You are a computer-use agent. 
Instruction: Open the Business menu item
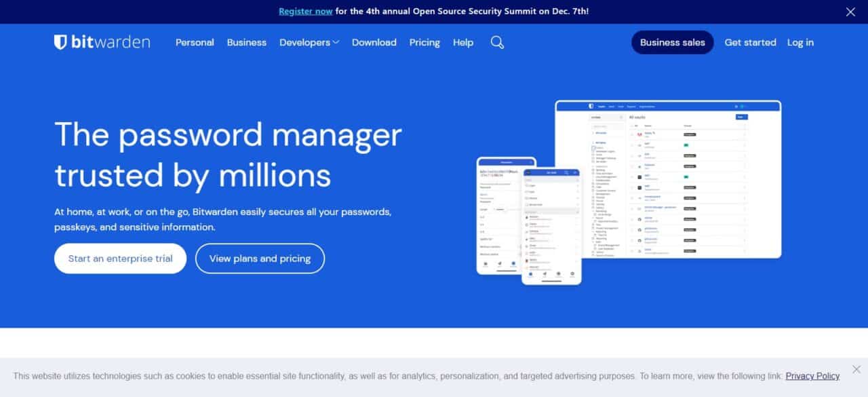click(247, 42)
